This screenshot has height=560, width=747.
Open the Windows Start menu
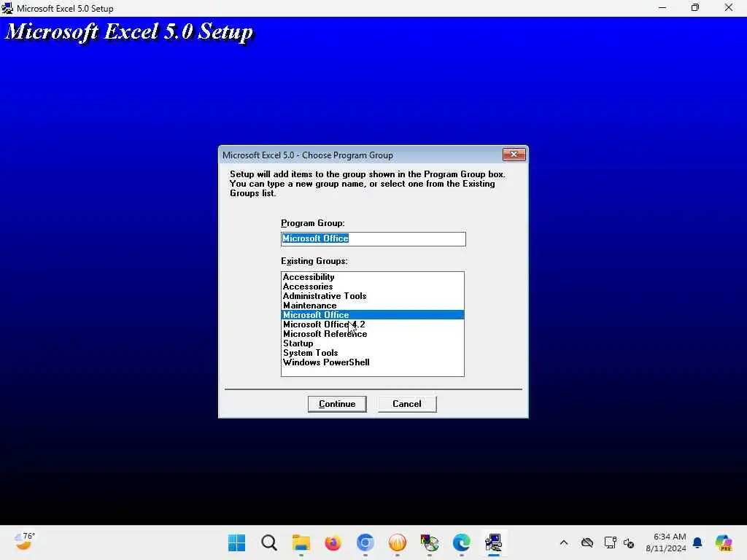pyautogui.click(x=237, y=542)
